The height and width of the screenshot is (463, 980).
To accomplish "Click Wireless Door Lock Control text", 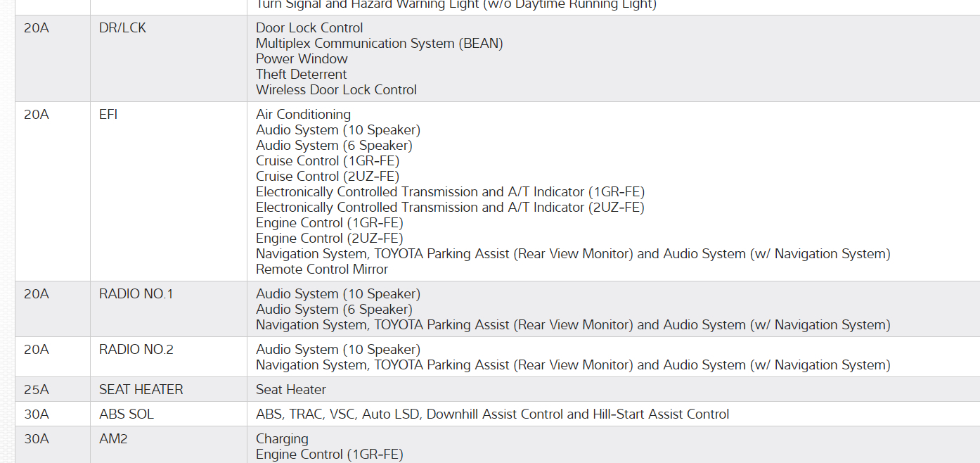I will click(x=336, y=90).
